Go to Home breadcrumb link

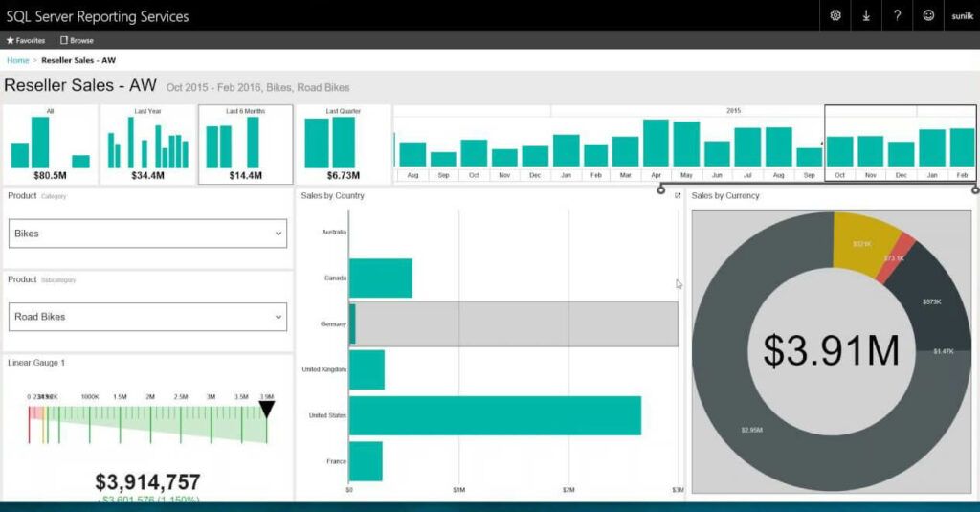[x=17, y=60]
